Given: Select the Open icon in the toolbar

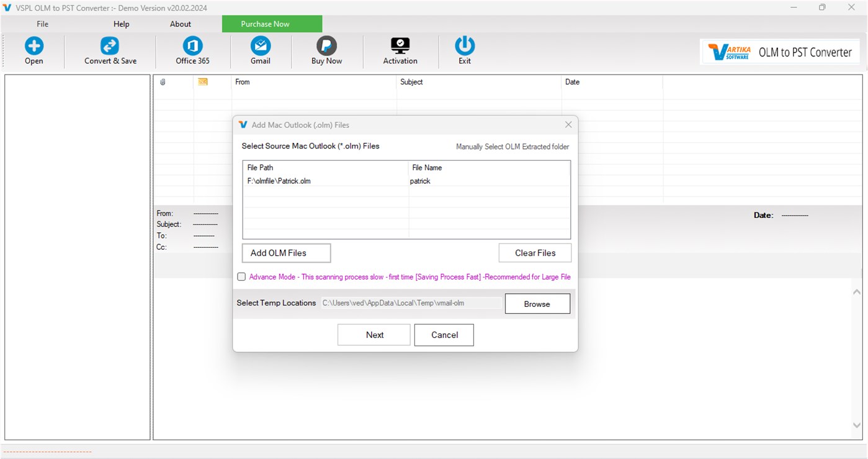Looking at the screenshot, I should coord(34,51).
